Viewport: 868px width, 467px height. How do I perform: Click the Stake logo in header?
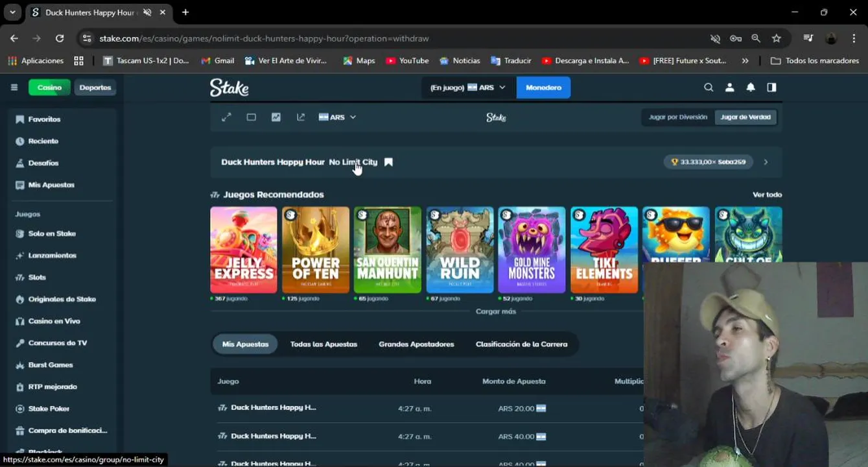(x=229, y=88)
